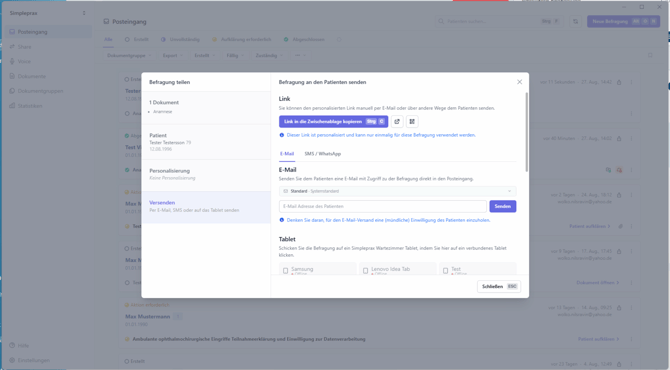Open Posteingang in the sidebar

tap(48, 32)
